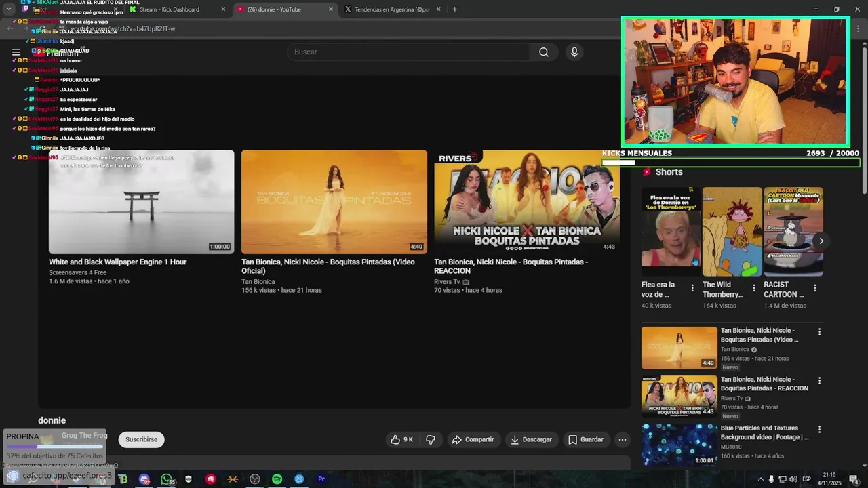
Task: Open a new browser tab
Action: click(454, 9)
